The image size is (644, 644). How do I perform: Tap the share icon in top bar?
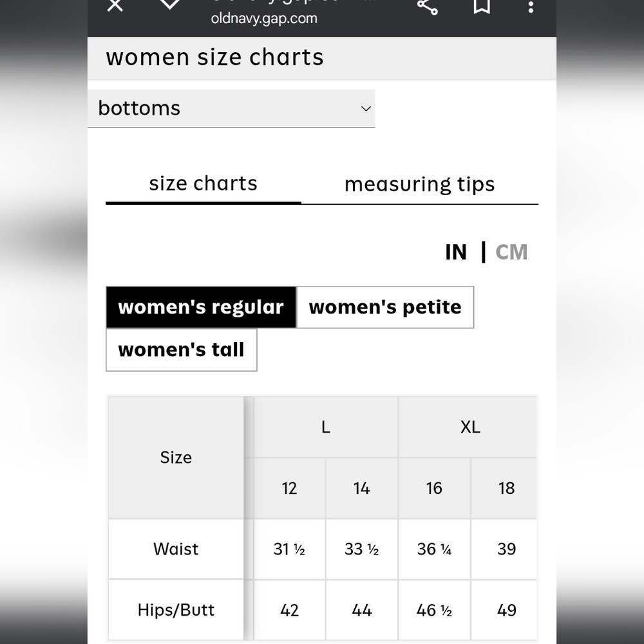coord(427,6)
